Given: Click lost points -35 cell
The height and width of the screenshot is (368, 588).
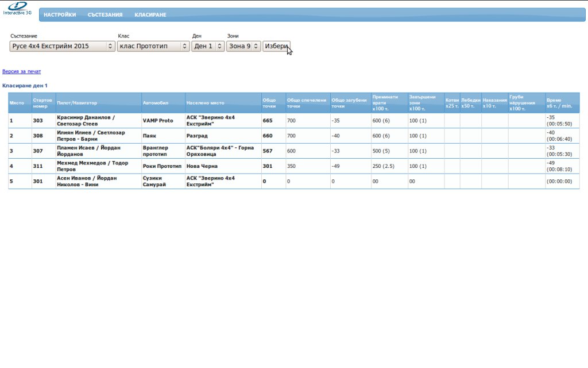Looking at the screenshot, I should coord(351,121).
